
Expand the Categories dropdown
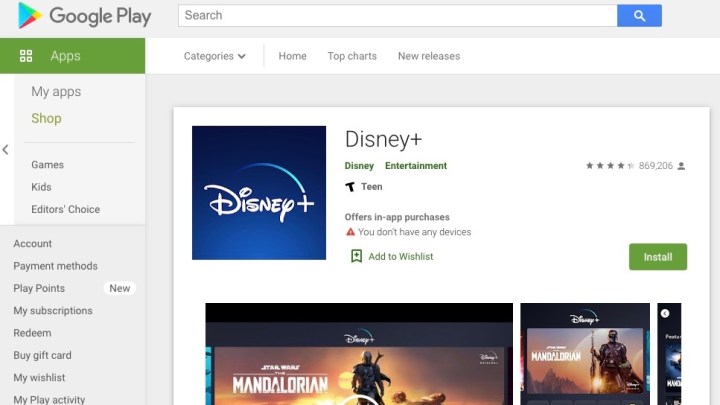click(x=214, y=56)
